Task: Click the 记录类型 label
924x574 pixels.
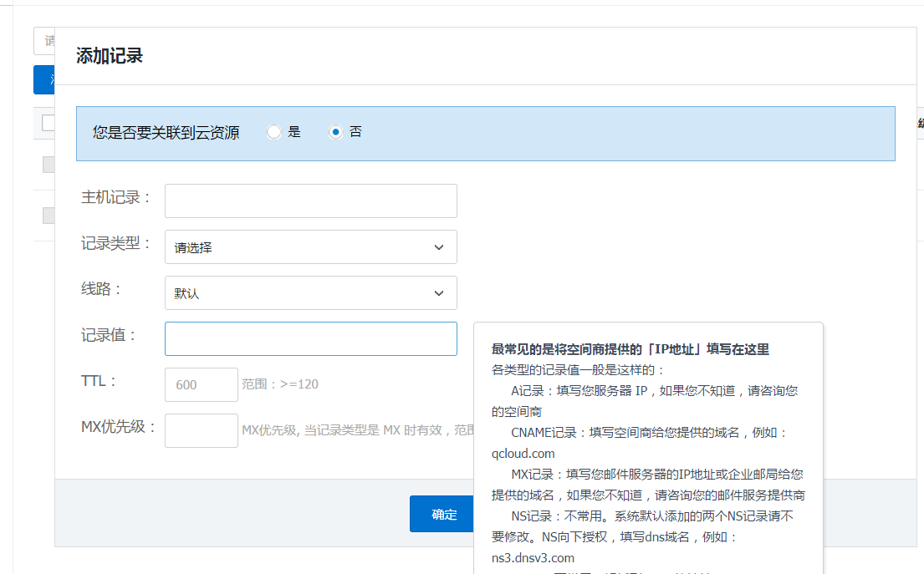Action: tap(115, 243)
